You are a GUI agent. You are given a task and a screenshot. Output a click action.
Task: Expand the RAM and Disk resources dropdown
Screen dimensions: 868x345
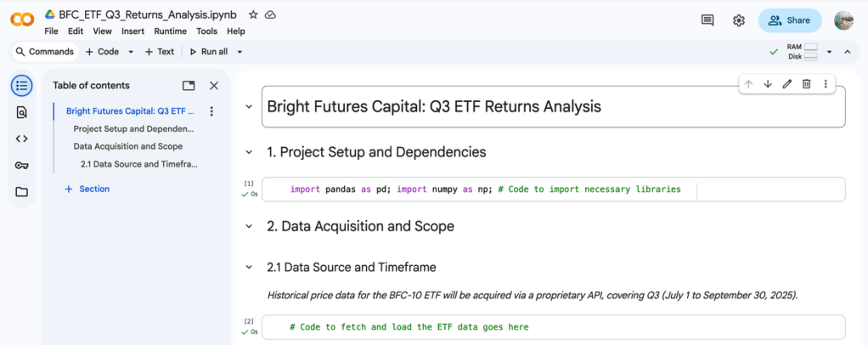tap(829, 52)
